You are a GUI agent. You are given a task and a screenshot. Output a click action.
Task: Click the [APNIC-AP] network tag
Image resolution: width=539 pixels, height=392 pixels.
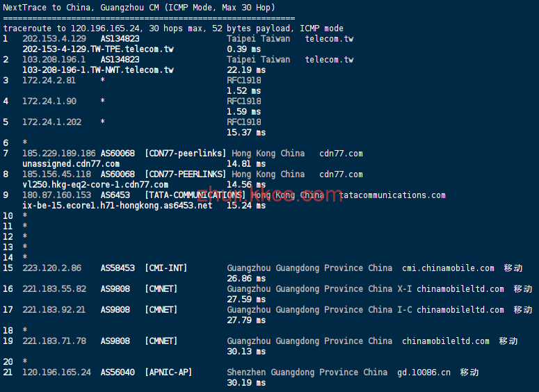point(168,373)
